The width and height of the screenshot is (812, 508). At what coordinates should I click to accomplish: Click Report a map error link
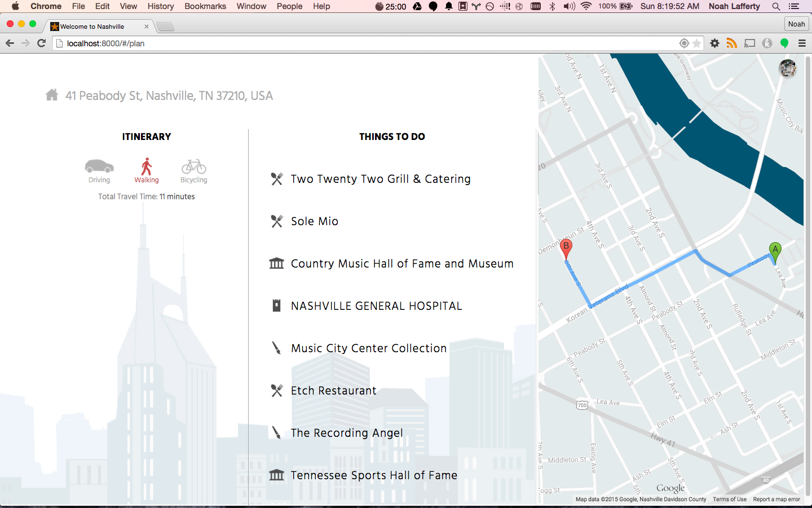tap(776, 499)
